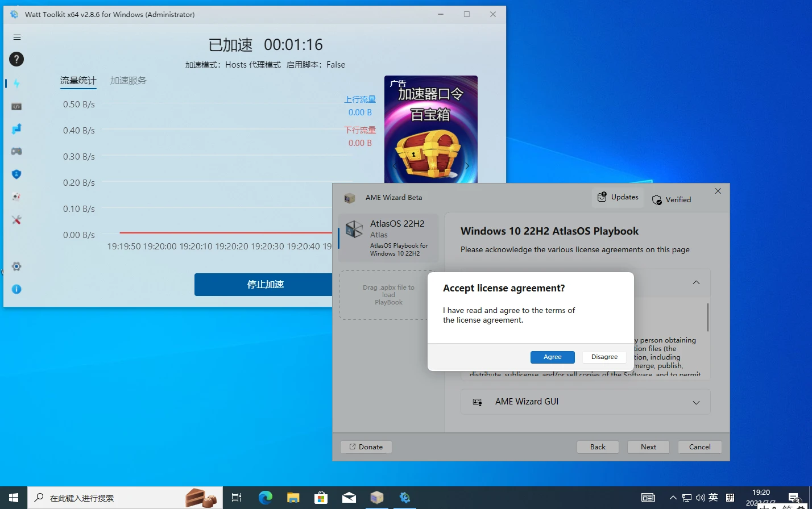This screenshot has width=812, height=509.
Task: Switch to AME Wizard taskbar icon
Action: tap(376, 498)
